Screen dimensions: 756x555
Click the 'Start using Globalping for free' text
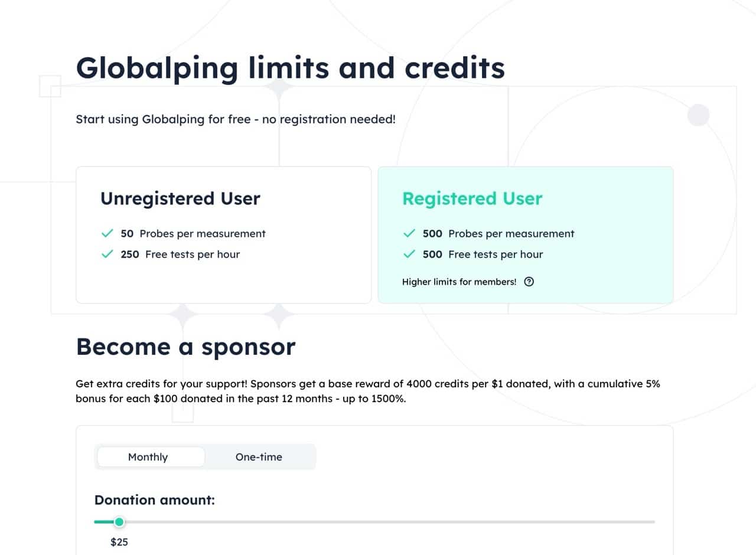[x=235, y=119]
